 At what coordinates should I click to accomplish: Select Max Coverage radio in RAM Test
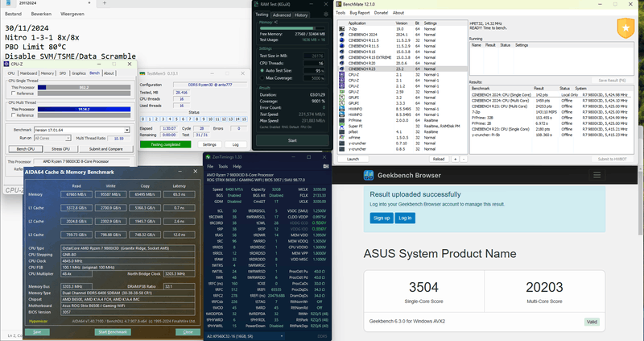tap(262, 77)
